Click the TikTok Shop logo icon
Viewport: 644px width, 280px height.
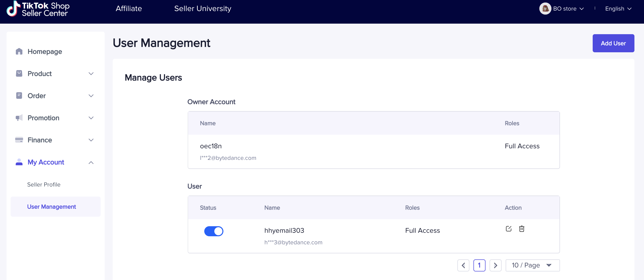click(13, 9)
